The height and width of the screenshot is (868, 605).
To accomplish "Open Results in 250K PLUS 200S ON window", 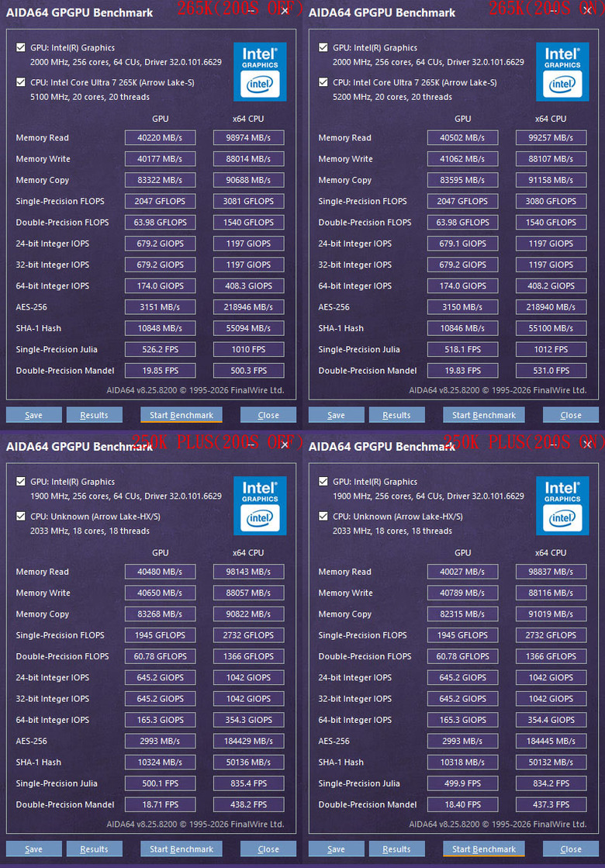I will pyautogui.click(x=397, y=849).
